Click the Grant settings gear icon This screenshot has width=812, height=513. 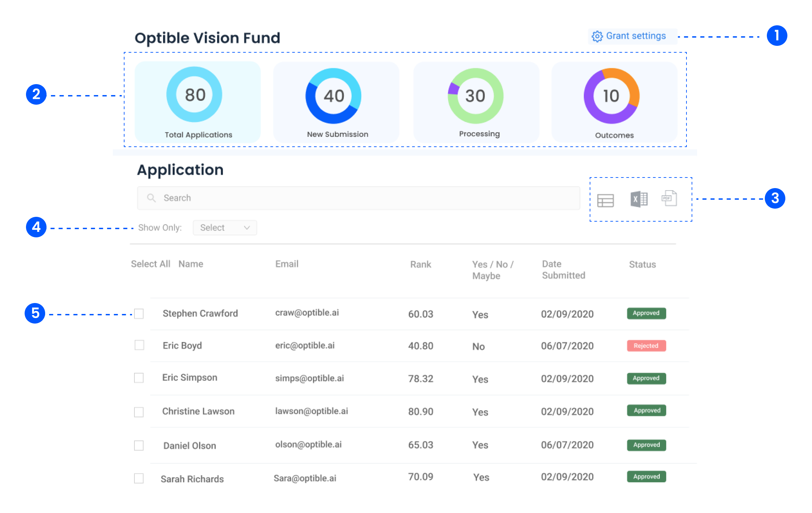click(597, 36)
